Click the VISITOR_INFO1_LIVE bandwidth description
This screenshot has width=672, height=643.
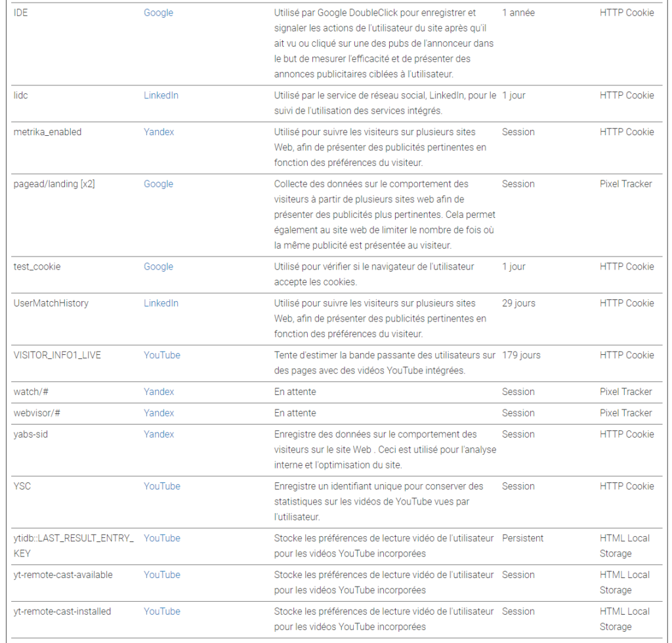[x=385, y=363]
